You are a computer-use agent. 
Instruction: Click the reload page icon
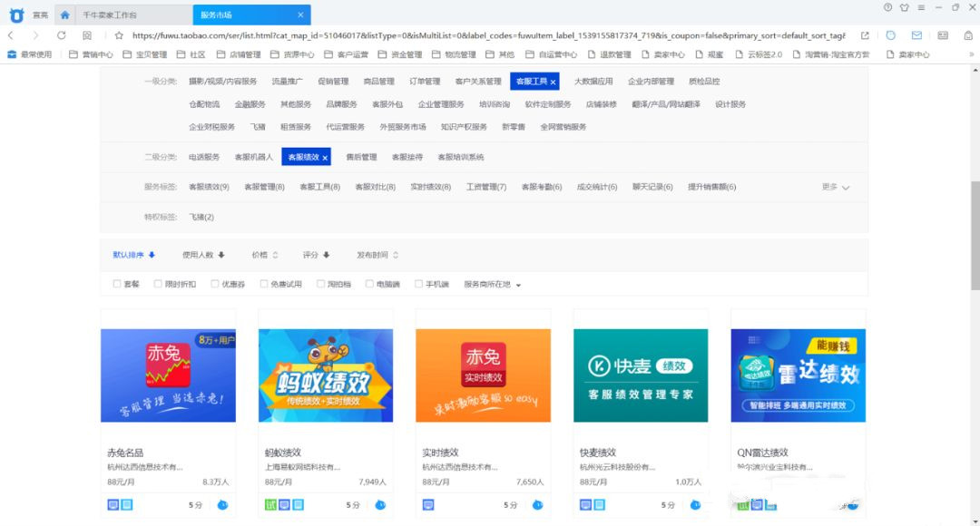click(62, 35)
